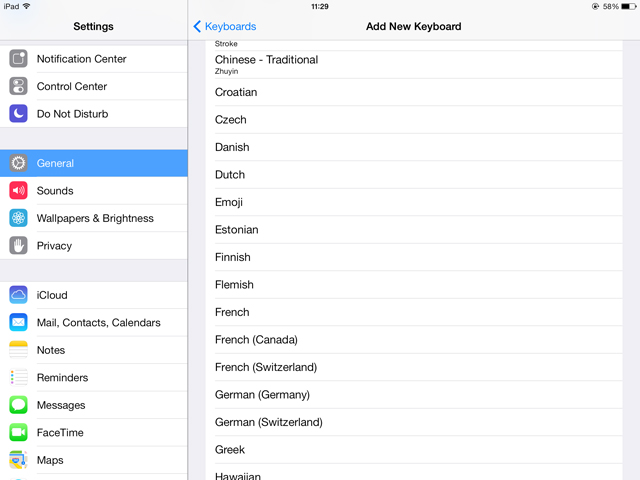Tap the Privacy hand icon

click(18, 245)
